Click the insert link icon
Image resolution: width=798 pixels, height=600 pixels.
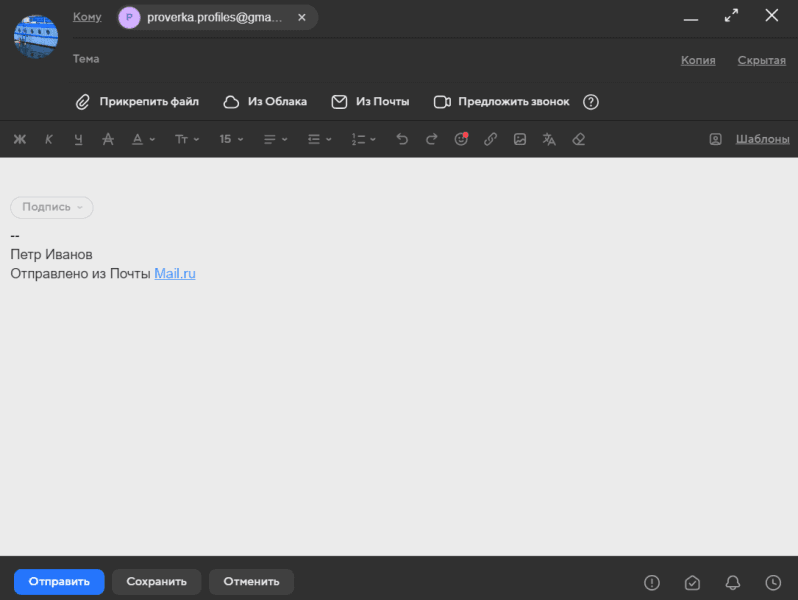coord(490,139)
